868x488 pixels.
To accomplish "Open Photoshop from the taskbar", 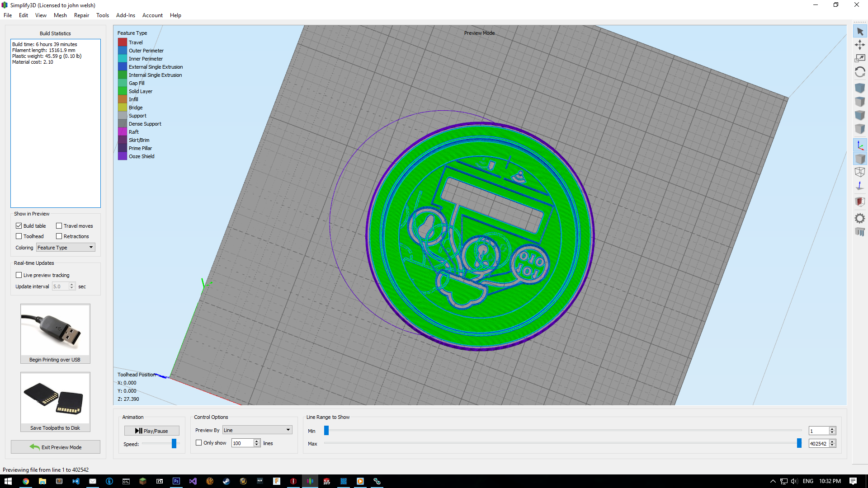I will (x=176, y=481).
